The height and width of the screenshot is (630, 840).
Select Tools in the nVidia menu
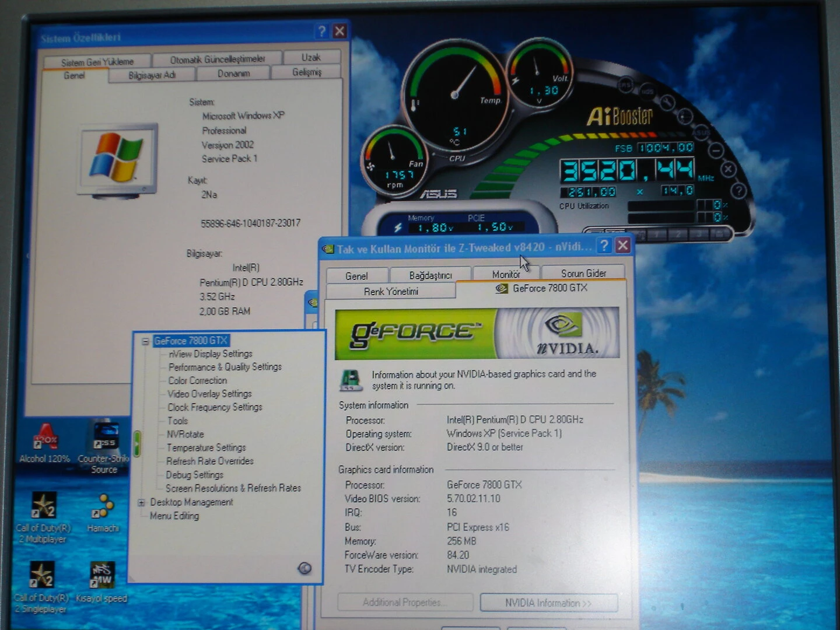click(178, 421)
